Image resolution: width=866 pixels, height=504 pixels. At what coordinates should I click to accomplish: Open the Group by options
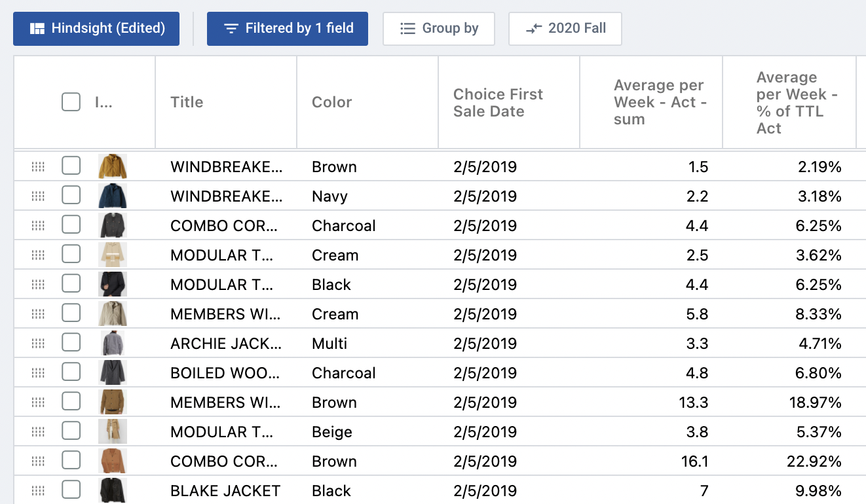pyautogui.click(x=439, y=29)
